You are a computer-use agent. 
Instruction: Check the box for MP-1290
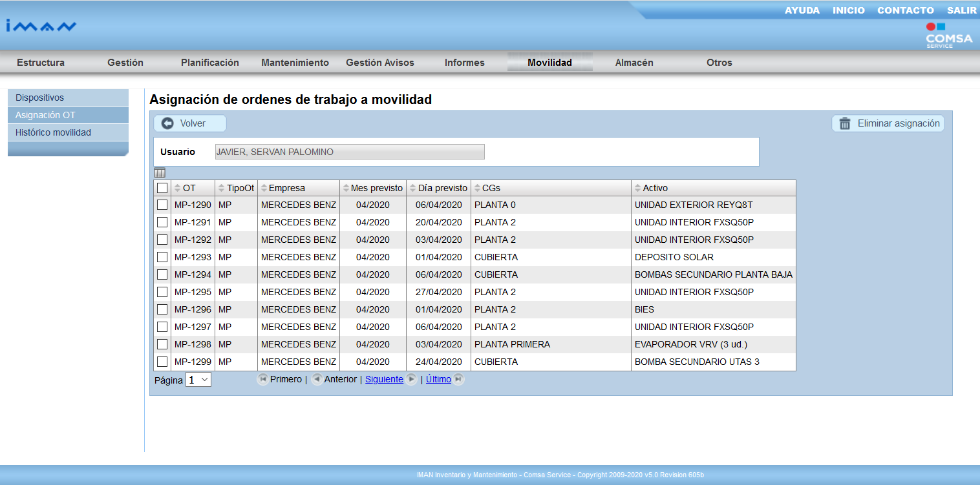point(162,205)
